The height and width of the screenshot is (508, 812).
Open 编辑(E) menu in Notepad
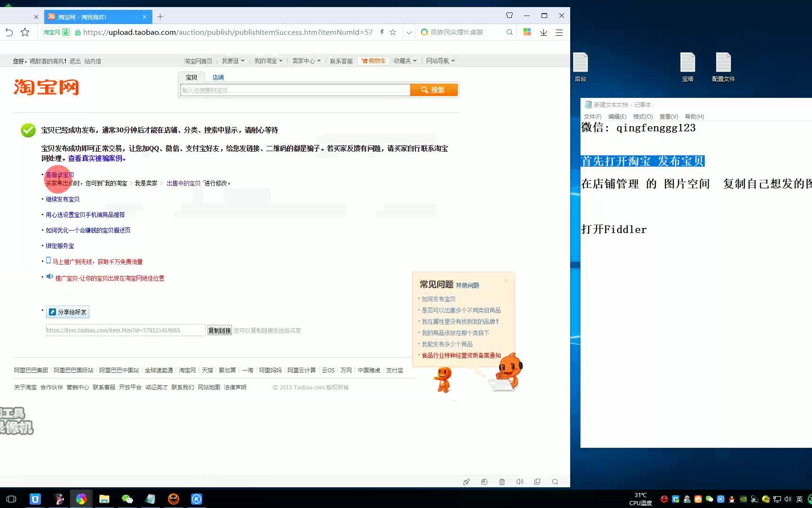click(617, 117)
